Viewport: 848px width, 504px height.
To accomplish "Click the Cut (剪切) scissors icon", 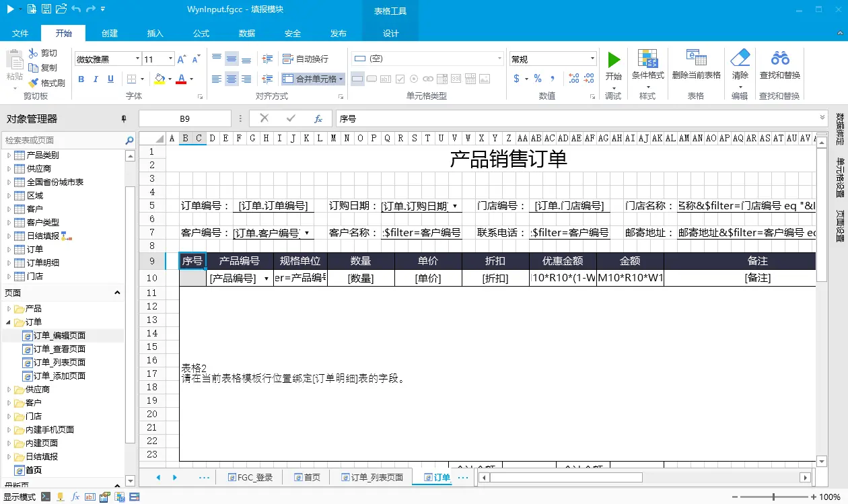I will tap(33, 53).
